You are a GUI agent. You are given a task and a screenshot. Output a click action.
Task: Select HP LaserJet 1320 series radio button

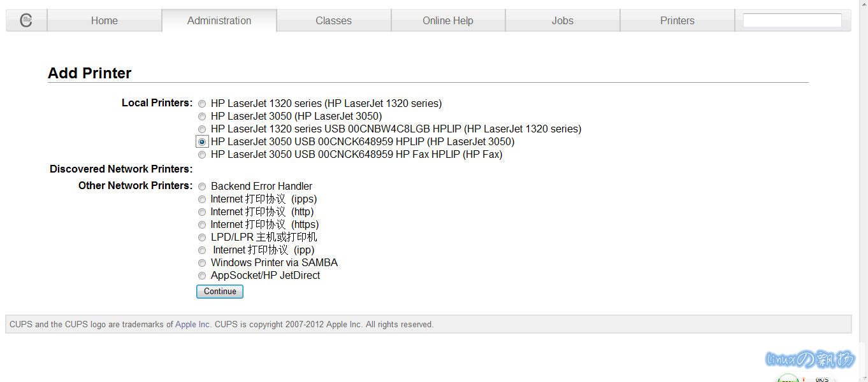[x=202, y=104]
